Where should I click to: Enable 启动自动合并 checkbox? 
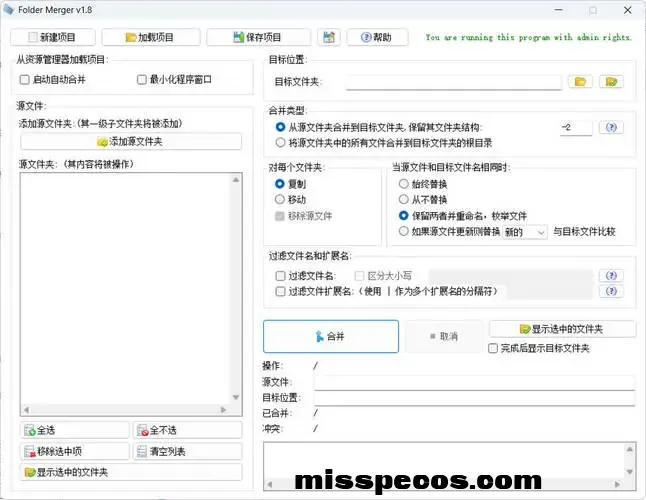25,79
